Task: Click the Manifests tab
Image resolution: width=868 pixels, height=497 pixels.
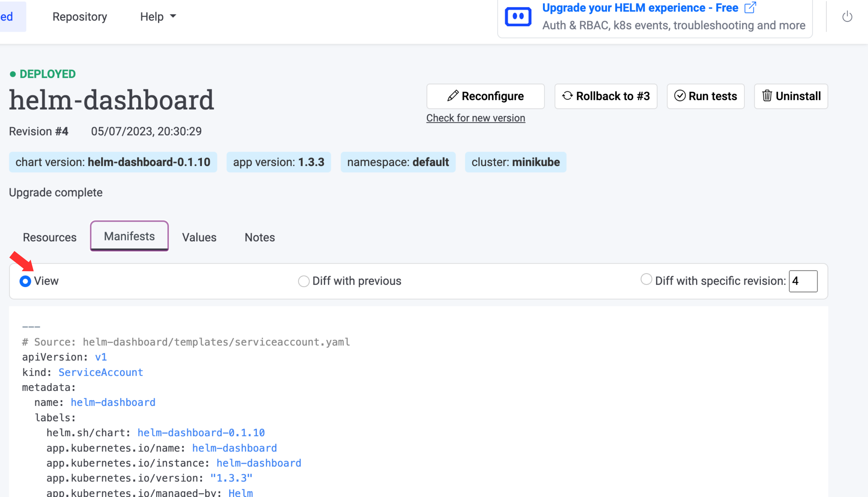Action: click(x=129, y=236)
